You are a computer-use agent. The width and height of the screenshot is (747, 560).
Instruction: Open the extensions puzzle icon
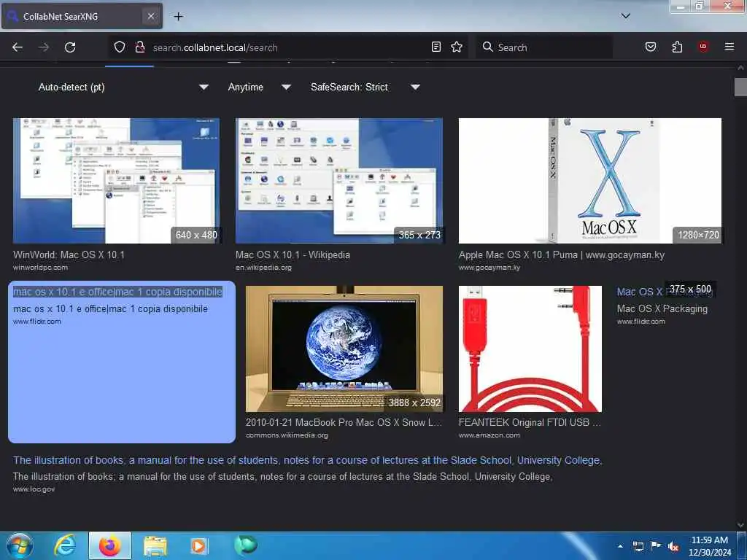coord(677,47)
